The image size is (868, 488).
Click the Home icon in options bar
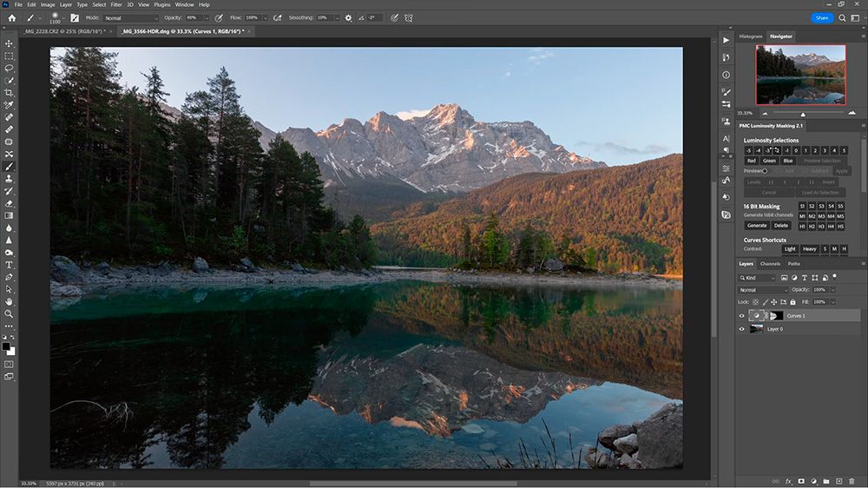[10, 17]
